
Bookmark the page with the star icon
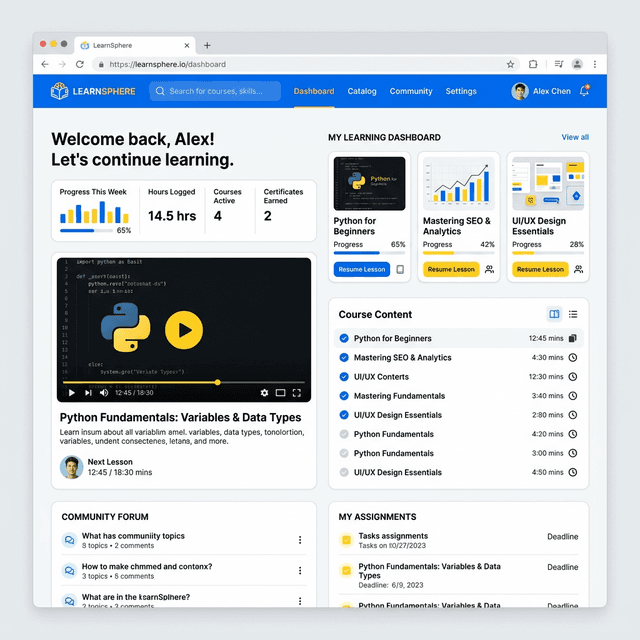click(510, 64)
